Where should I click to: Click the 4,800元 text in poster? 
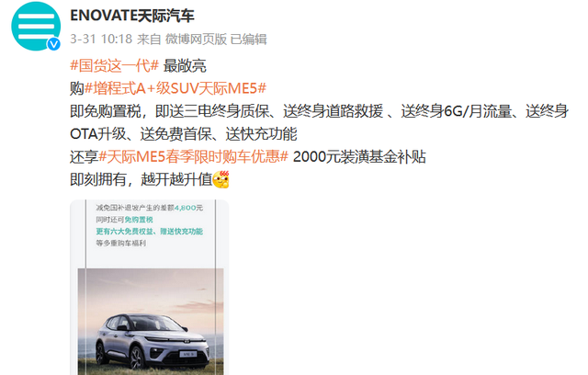pyautogui.click(x=188, y=208)
